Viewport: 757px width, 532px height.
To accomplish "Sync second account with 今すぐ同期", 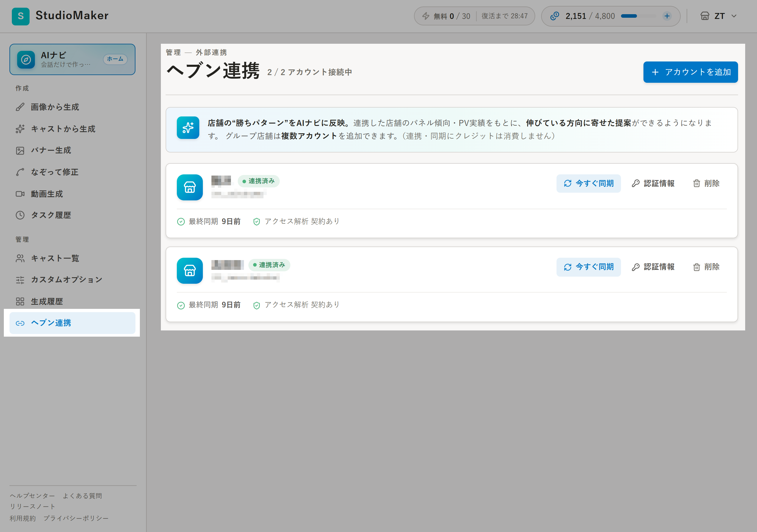I will point(588,267).
